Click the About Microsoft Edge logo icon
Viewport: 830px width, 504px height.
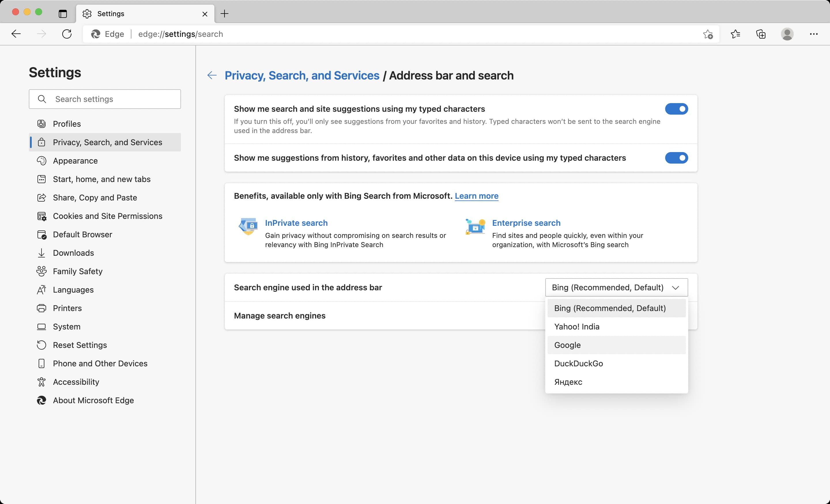[x=41, y=400]
